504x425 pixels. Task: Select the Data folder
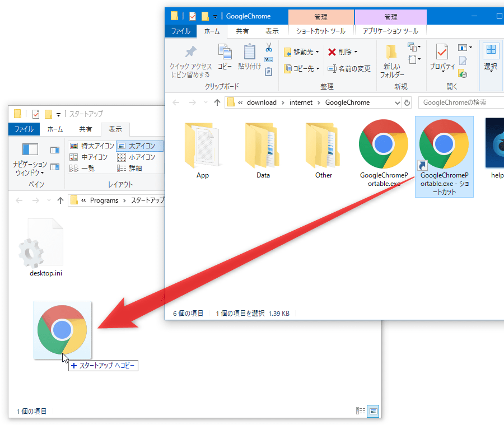coord(263,151)
